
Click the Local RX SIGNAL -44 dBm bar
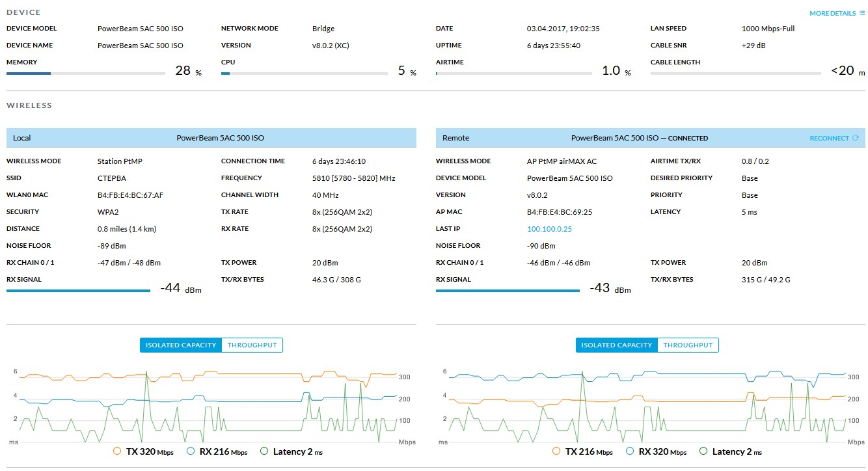(x=78, y=291)
